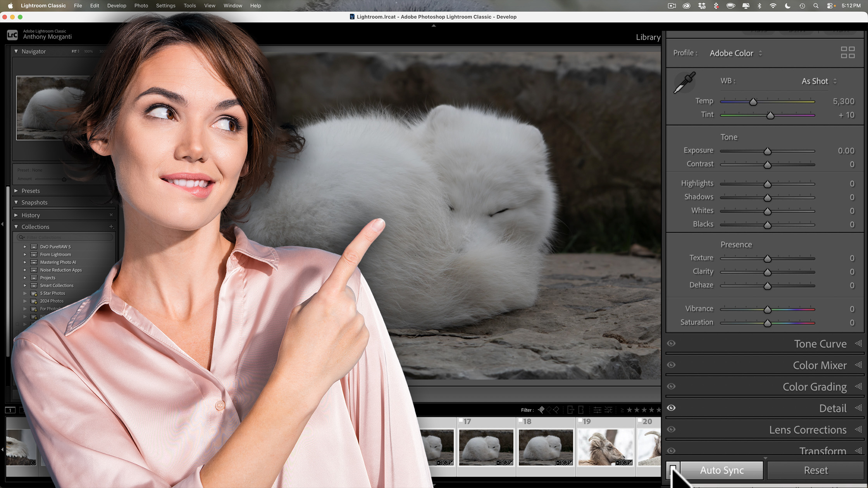Click the flagged photos filter flag icon

(541, 410)
